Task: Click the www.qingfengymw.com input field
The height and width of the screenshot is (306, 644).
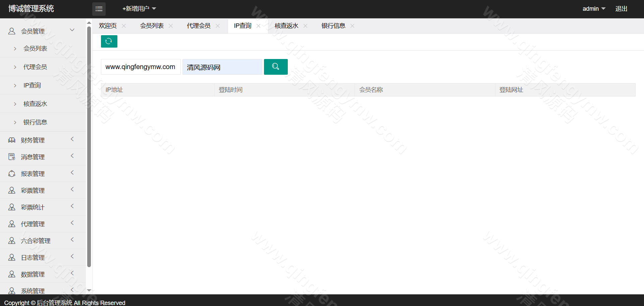Action: (141, 67)
